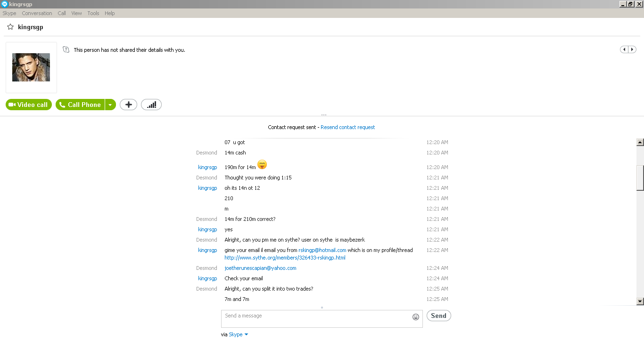
Task: Start a video call with kingrsgp
Action: (29, 105)
